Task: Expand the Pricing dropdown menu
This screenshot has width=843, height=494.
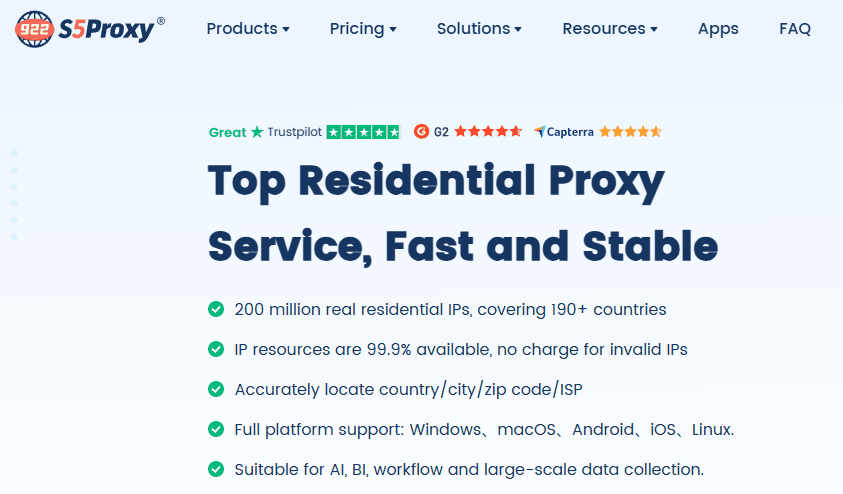Action: [x=363, y=28]
